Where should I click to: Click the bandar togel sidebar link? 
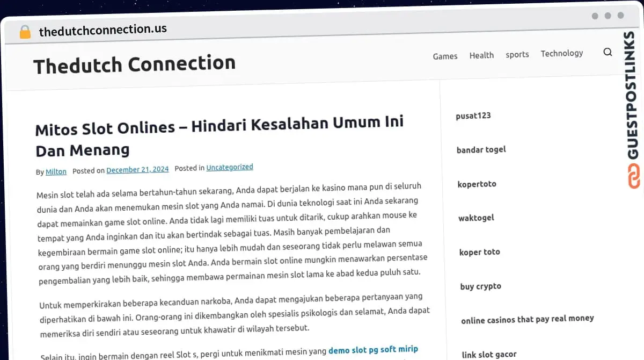481,149
